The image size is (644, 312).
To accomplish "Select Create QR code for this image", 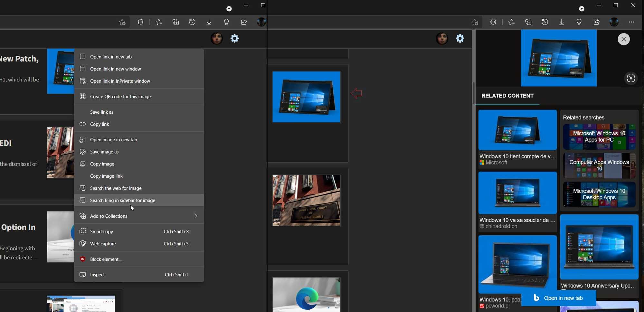I will click(x=139, y=97).
